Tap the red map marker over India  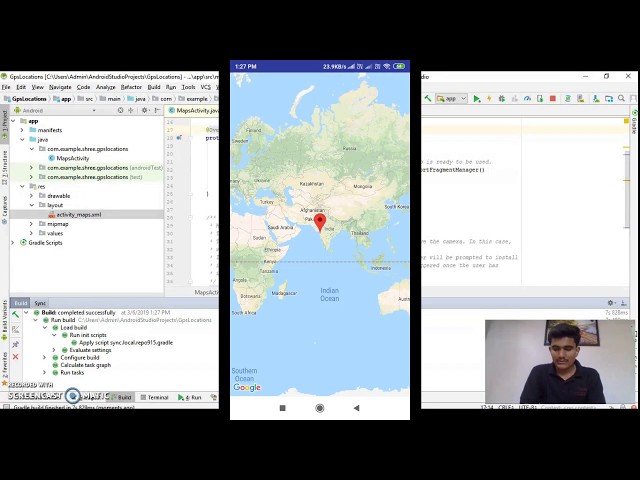tap(320, 222)
